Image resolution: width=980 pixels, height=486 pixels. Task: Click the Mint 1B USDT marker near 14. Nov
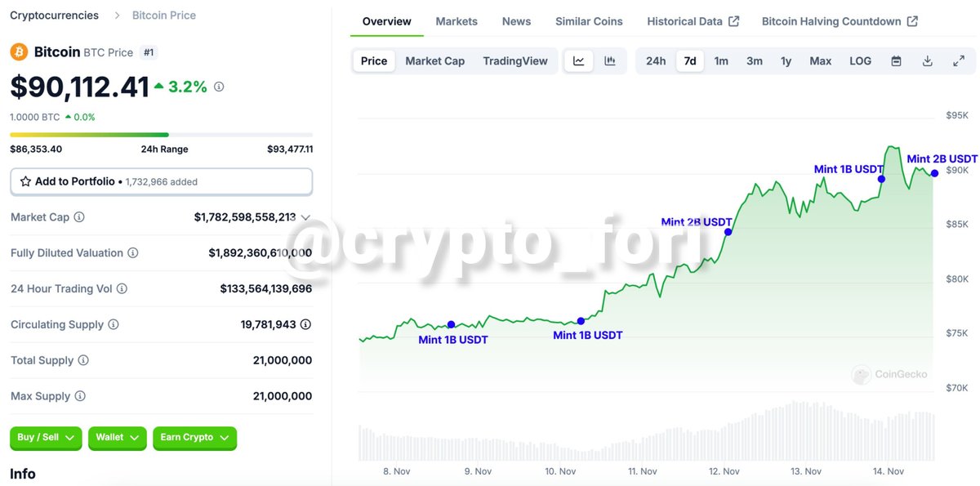pyautogui.click(x=881, y=179)
